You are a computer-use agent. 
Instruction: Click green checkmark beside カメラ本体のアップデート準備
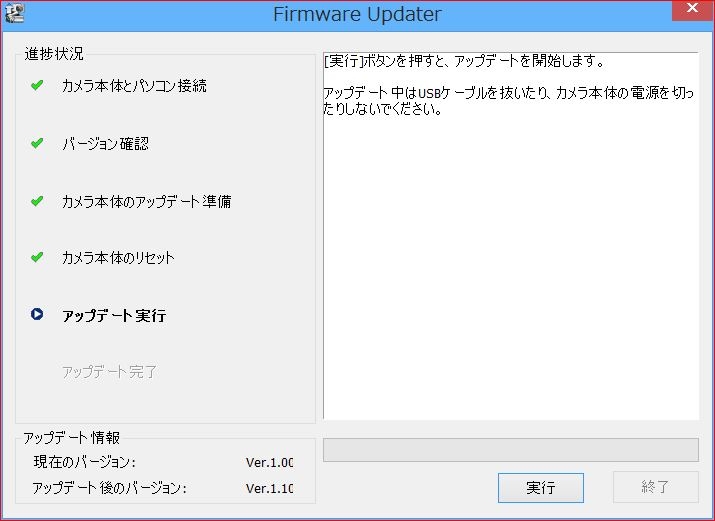click(x=37, y=201)
